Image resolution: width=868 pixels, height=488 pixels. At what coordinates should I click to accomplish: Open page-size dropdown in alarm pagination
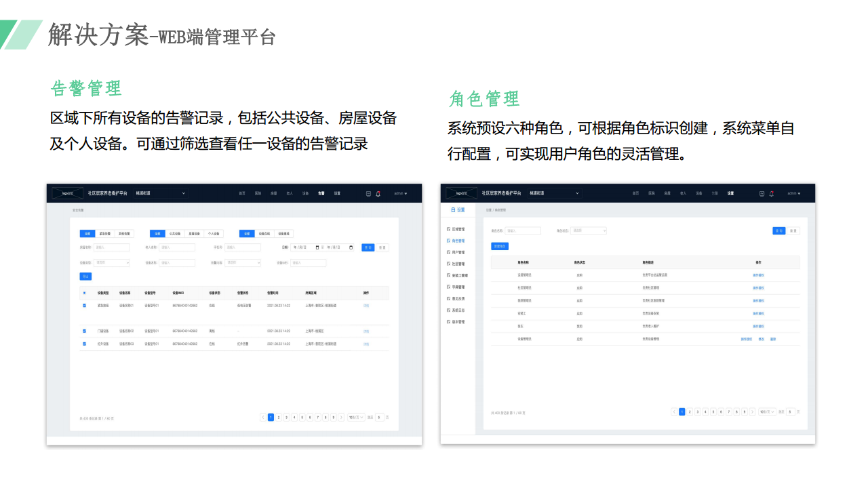(356, 418)
